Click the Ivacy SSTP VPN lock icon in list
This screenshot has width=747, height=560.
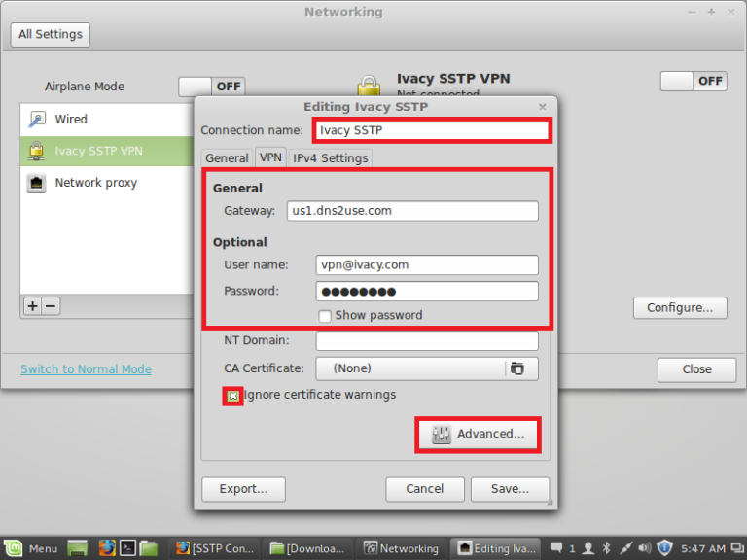tap(36, 151)
